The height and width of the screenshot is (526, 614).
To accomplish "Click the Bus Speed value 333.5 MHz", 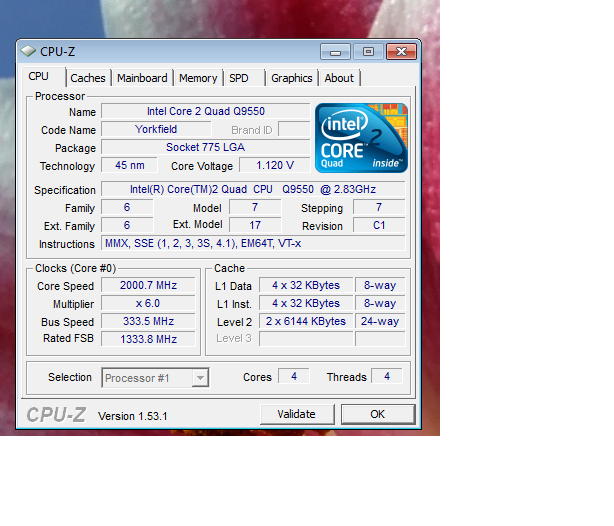I will pyautogui.click(x=148, y=321).
